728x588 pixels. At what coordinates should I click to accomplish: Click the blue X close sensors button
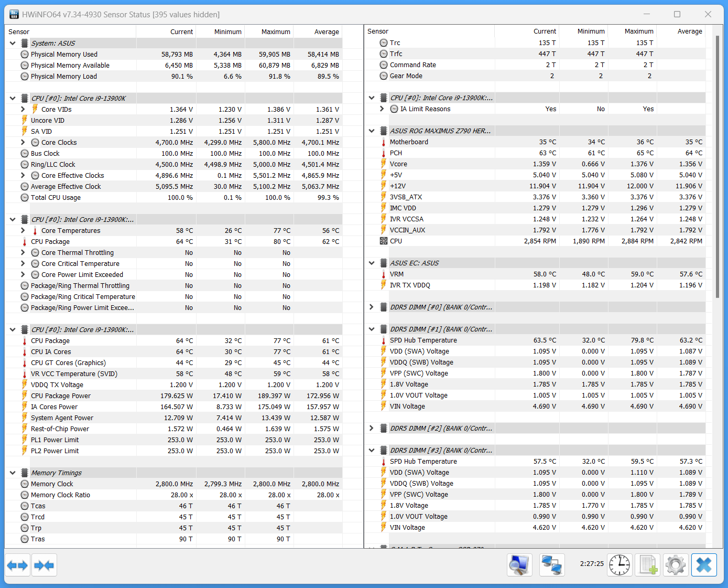click(704, 565)
